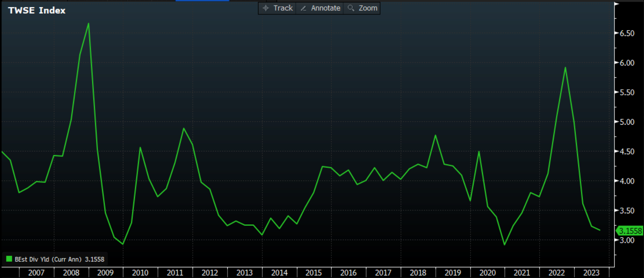Click the arrow at top of y-axis
This screenshot has width=644, height=278.
(616, 4)
